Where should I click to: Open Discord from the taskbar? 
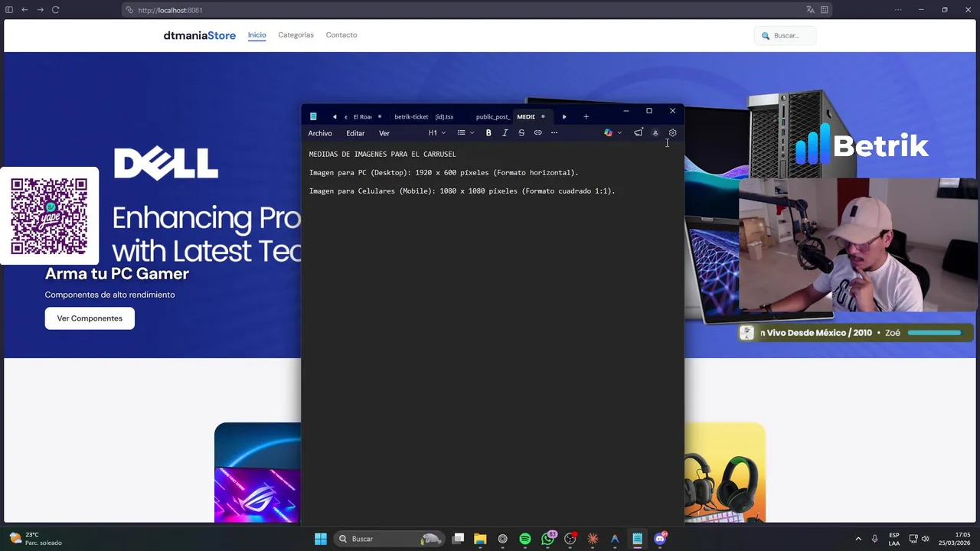pos(660,539)
